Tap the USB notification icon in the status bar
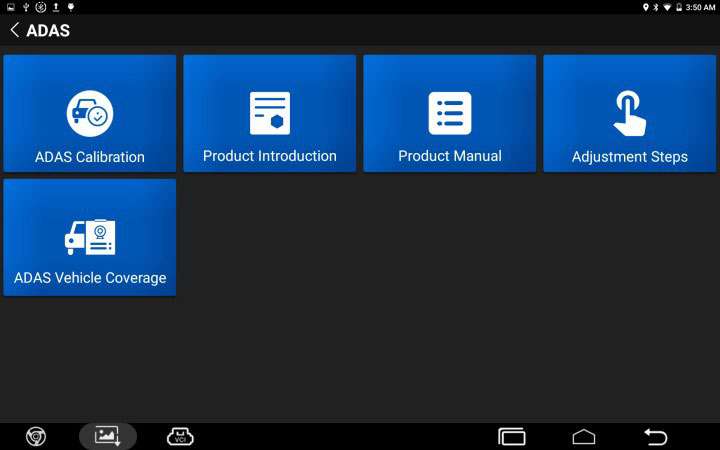The height and width of the screenshot is (450, 720). (x=26, y=7)
